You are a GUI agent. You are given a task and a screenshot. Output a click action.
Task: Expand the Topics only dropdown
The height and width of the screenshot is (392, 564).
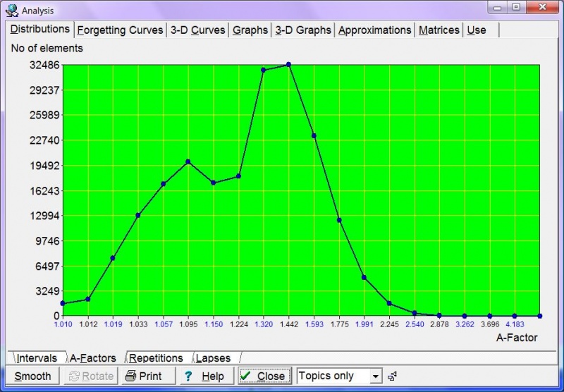[x=376, y=376]
